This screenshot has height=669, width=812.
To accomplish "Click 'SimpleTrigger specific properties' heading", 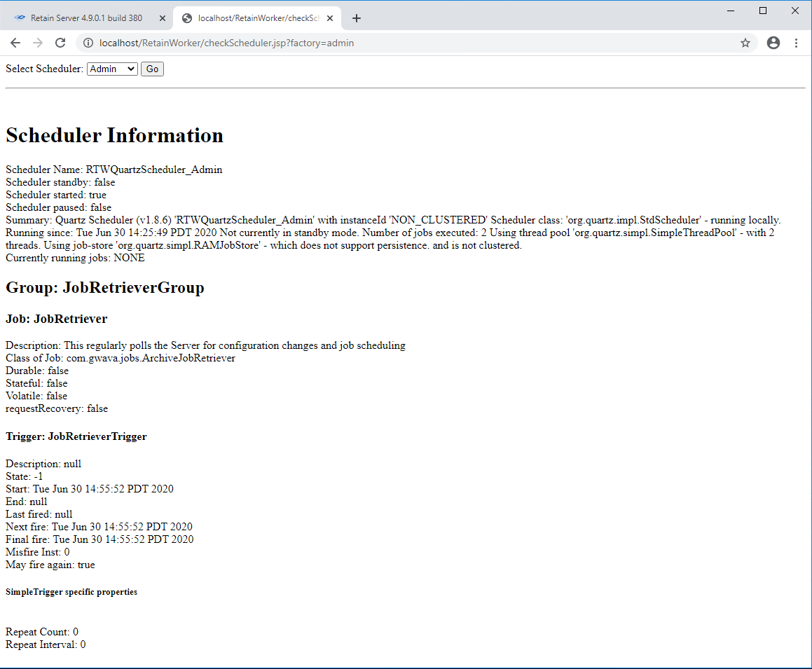I will click(x=71, y=592).
